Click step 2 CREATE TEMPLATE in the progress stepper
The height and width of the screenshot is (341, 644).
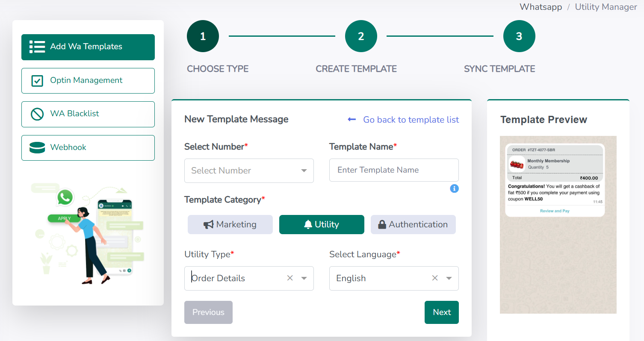coord(361,36)
